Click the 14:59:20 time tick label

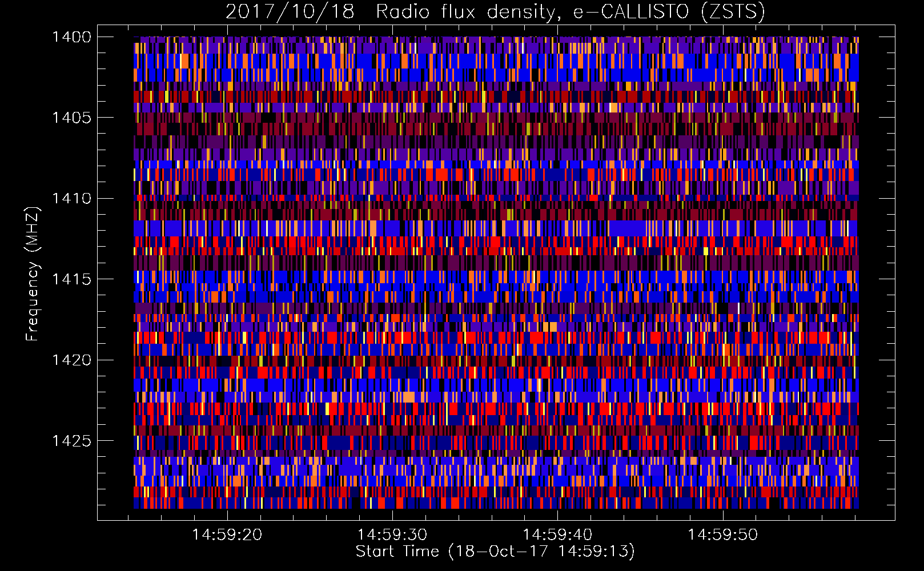click(x=227, y=534)
